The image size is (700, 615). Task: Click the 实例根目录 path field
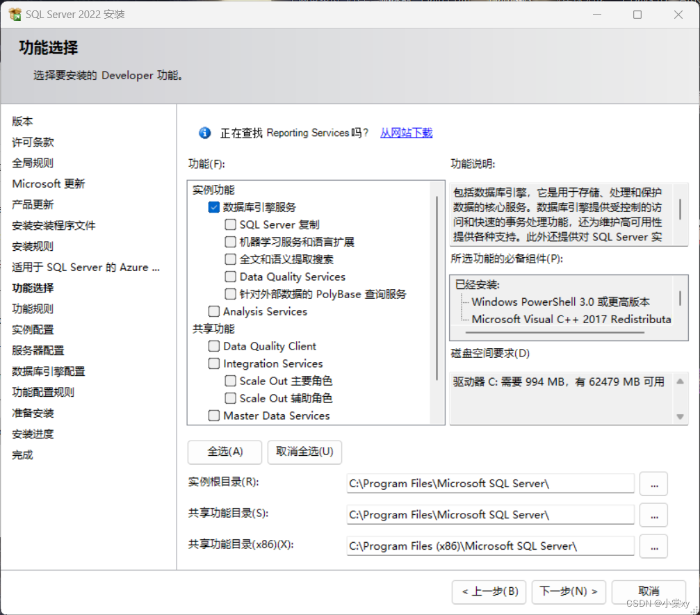click(490, 484)
